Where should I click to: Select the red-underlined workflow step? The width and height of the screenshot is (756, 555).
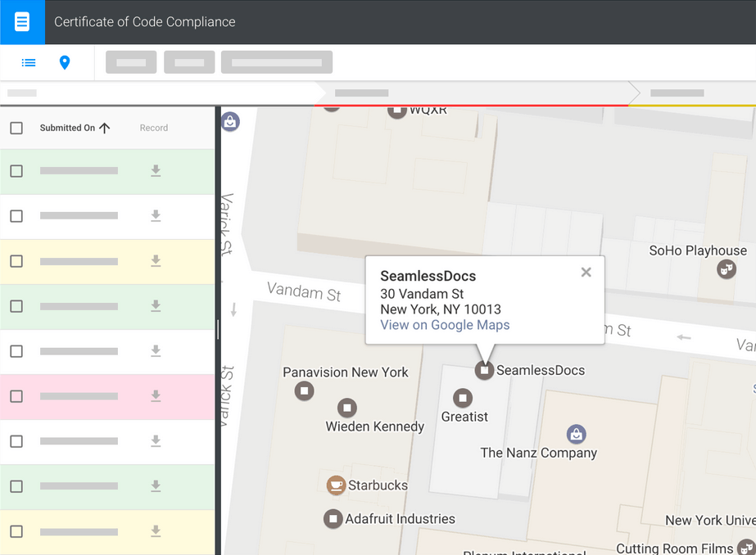point(472,93)
